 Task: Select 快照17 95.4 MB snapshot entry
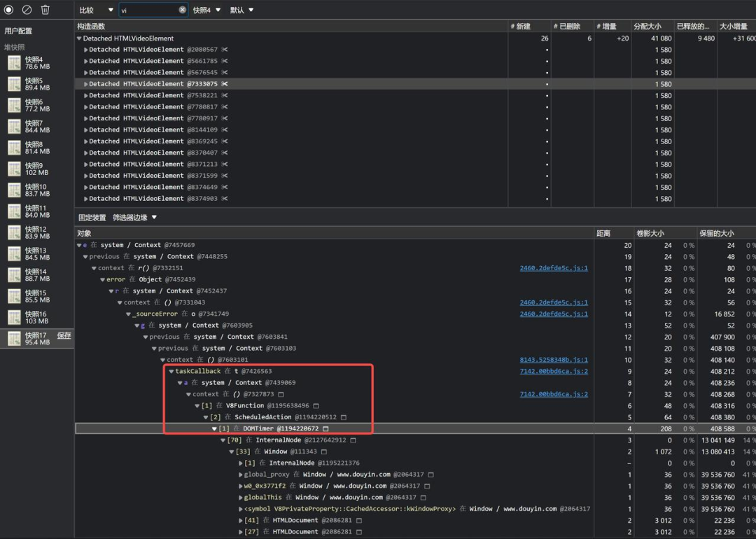click(37, 338)
